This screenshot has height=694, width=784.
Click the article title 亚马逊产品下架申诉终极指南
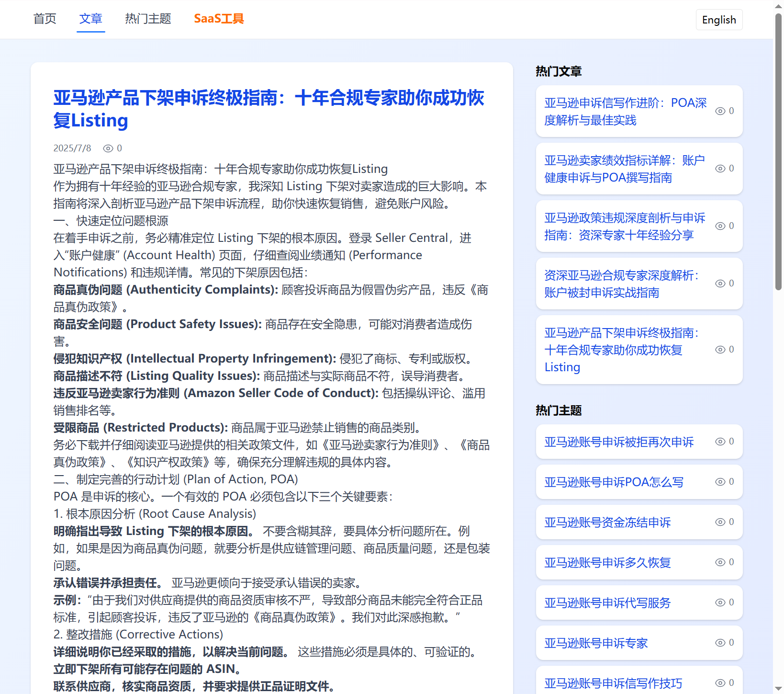point(269,109)
